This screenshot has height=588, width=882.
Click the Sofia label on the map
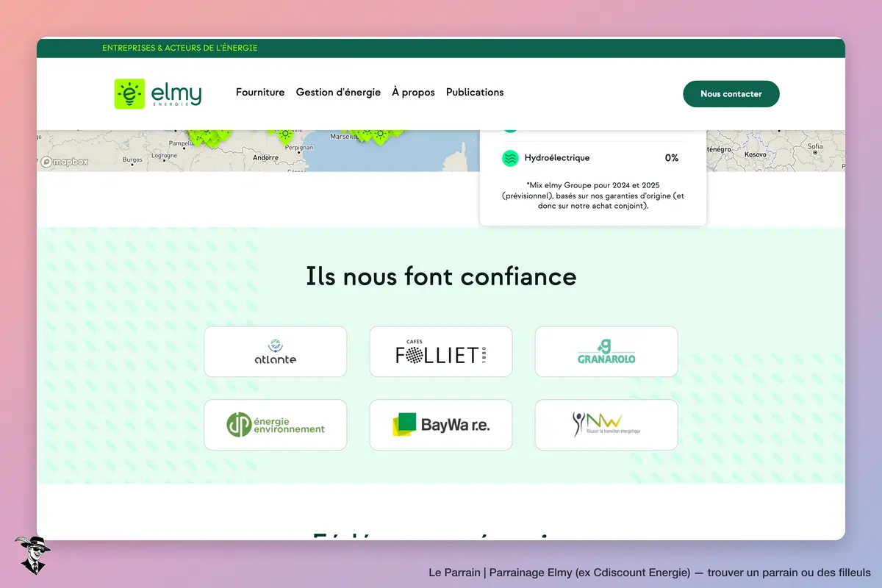tap(815, 146)
